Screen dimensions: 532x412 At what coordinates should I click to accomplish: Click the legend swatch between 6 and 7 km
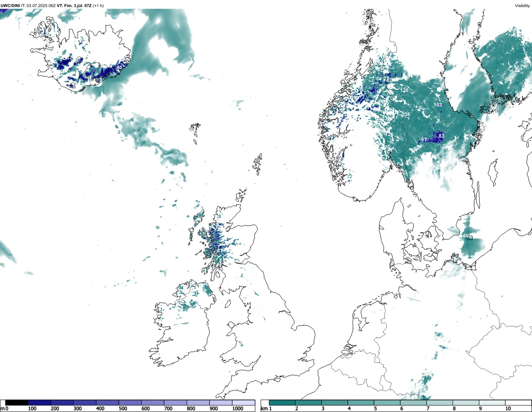(413, 402)
